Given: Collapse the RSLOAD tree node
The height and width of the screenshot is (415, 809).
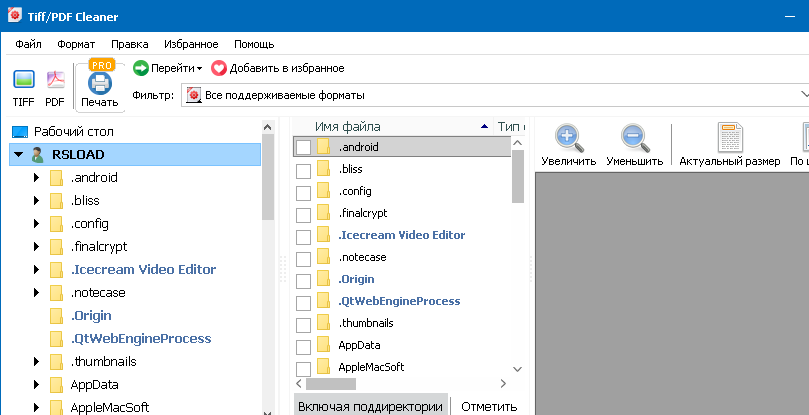Looking at the screenshot, I should click(18, 155).
